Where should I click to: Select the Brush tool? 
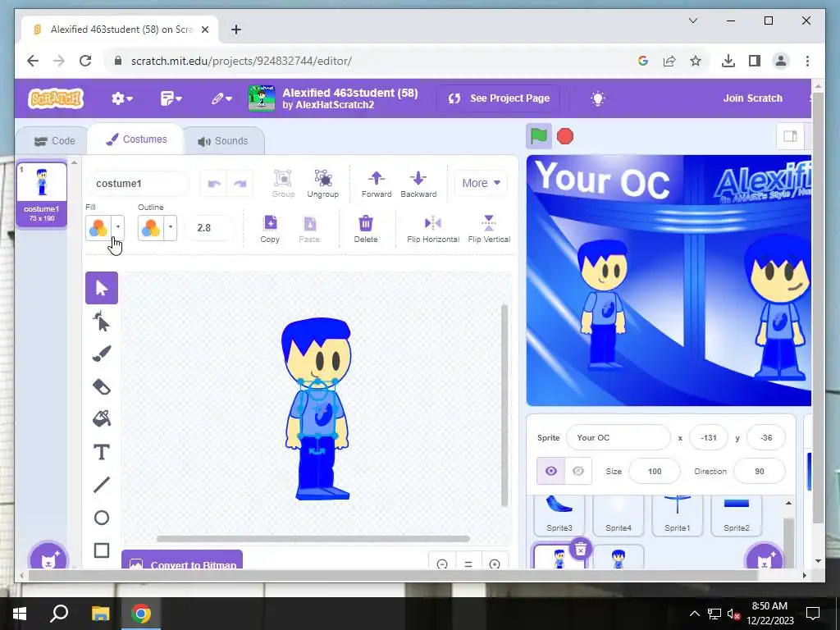pyautogui.click(x=101, y=354)
